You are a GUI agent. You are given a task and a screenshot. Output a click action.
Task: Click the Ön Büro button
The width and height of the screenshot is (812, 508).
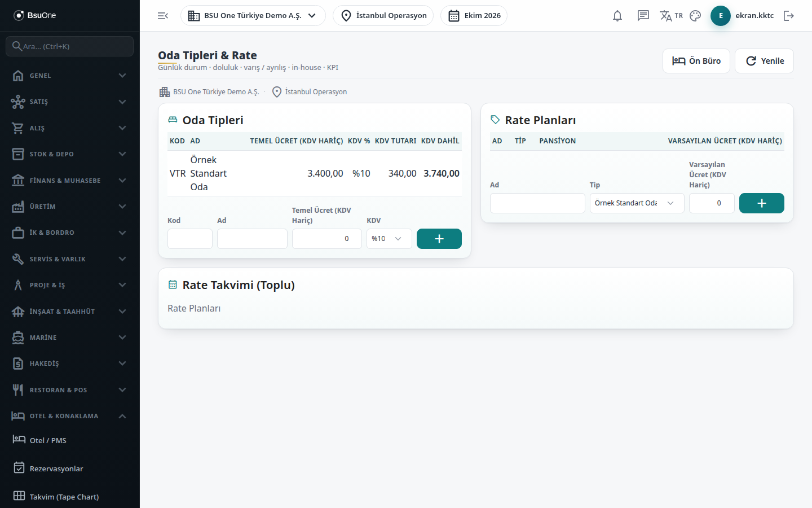pos(696,61)
